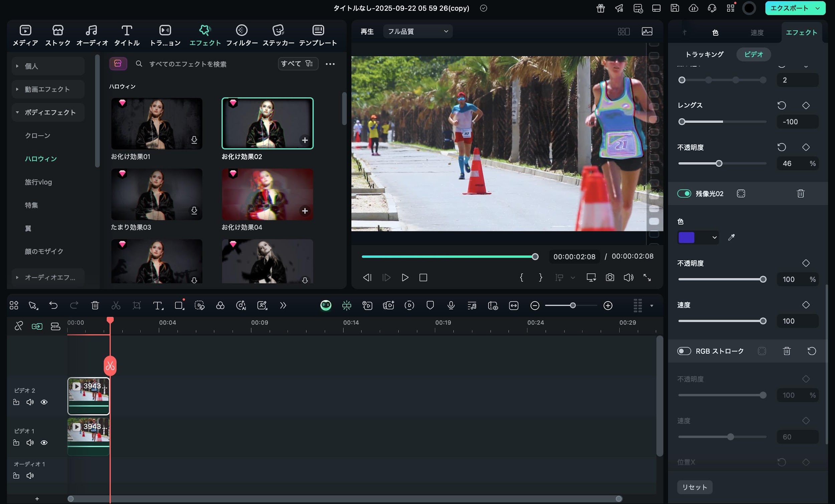Open the voiceover microphone tool
The height and width of the screenshot is (504, 835).
(x=451, y=305)
